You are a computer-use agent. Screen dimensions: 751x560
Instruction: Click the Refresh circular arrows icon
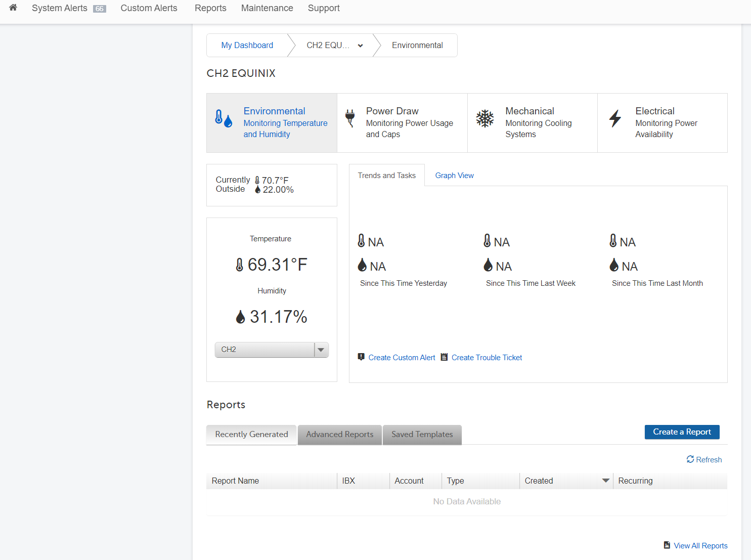click(x=690, y=459)
